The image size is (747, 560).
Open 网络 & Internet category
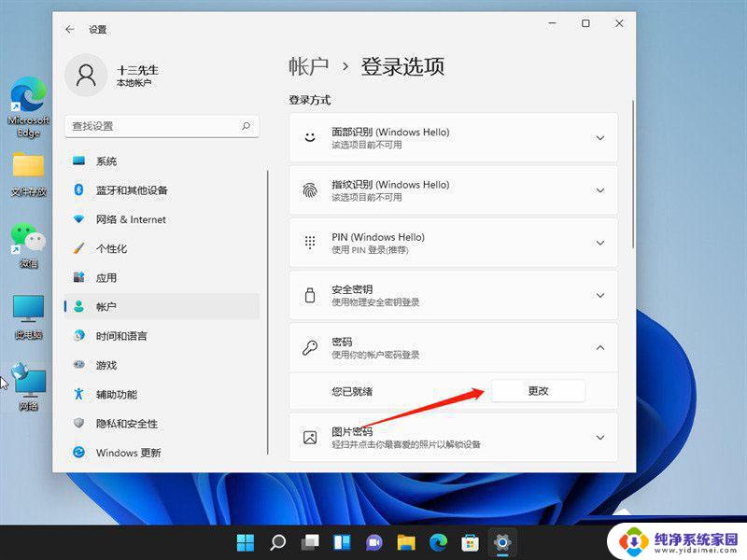[162, 219]
